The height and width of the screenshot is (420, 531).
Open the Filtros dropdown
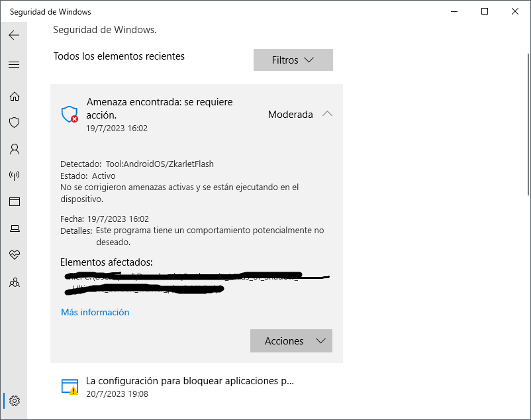[293, 60]
